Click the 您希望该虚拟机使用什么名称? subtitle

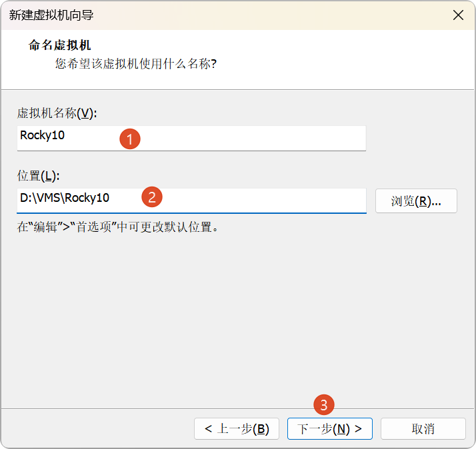tap(136, 64)
